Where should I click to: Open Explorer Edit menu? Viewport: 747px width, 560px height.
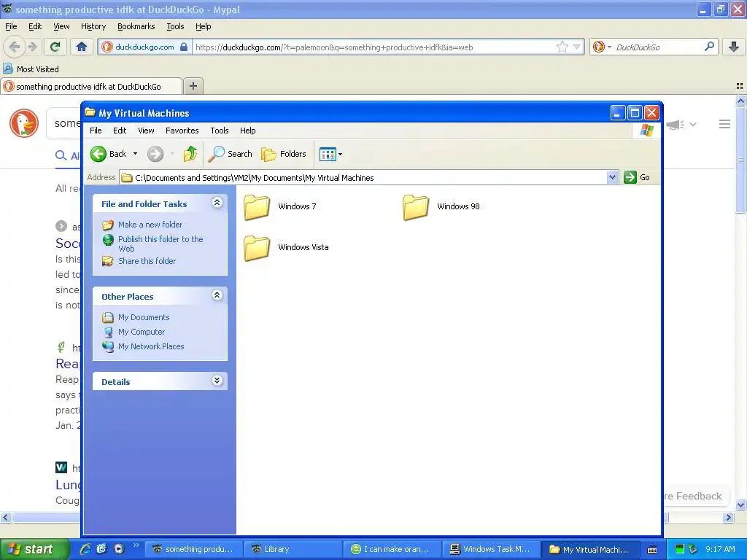click(x=120, y=131)
